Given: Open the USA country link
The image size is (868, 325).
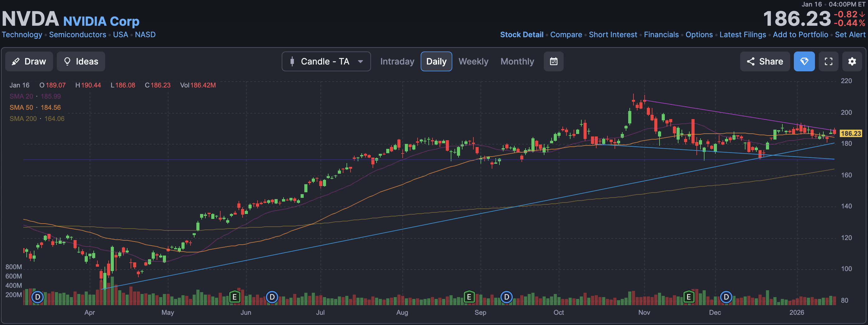Looking at the screenshot, I should pyautogui.click(x=120, y=35).
